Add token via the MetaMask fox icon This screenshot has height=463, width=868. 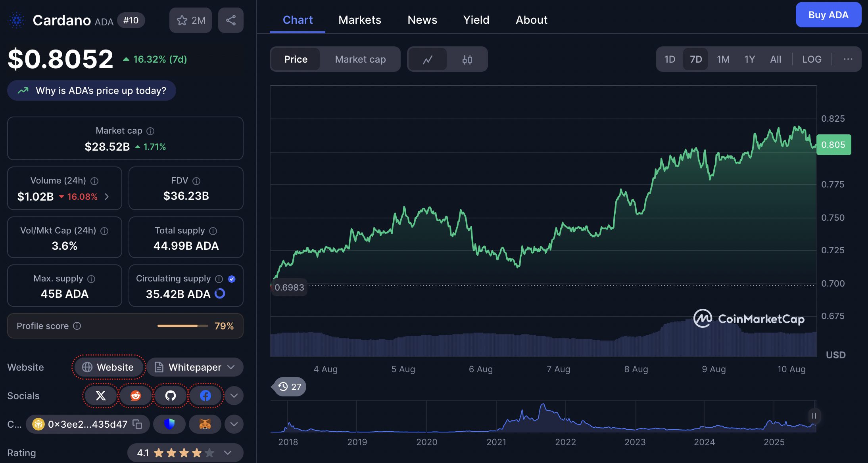click(x=205, y=424)
